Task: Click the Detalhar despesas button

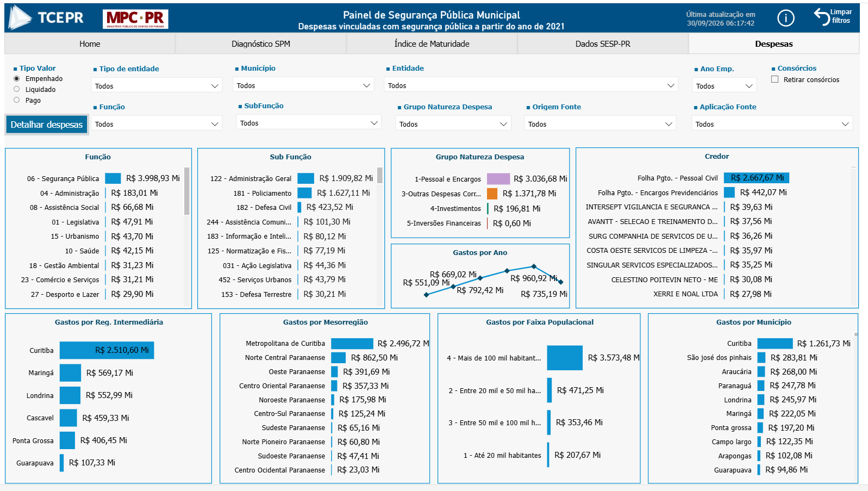Action: click(x=47, y=125)
